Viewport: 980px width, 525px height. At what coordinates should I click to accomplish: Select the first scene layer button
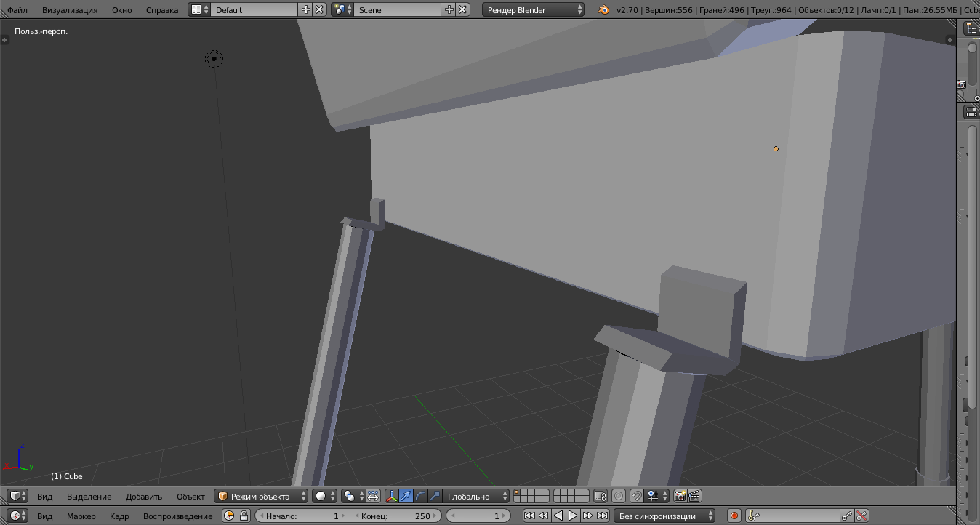pos(517,492)
